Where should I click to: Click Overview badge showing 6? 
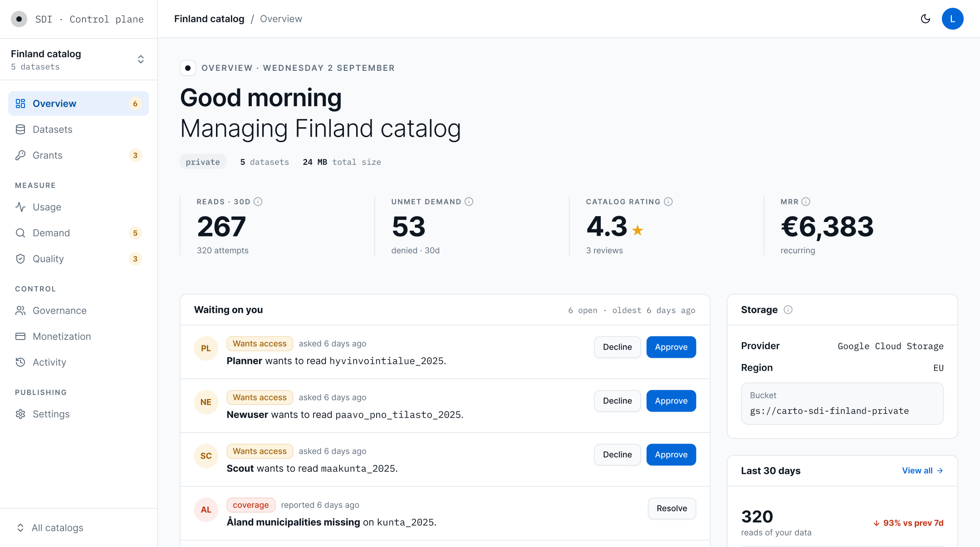[x=135, y=103]
